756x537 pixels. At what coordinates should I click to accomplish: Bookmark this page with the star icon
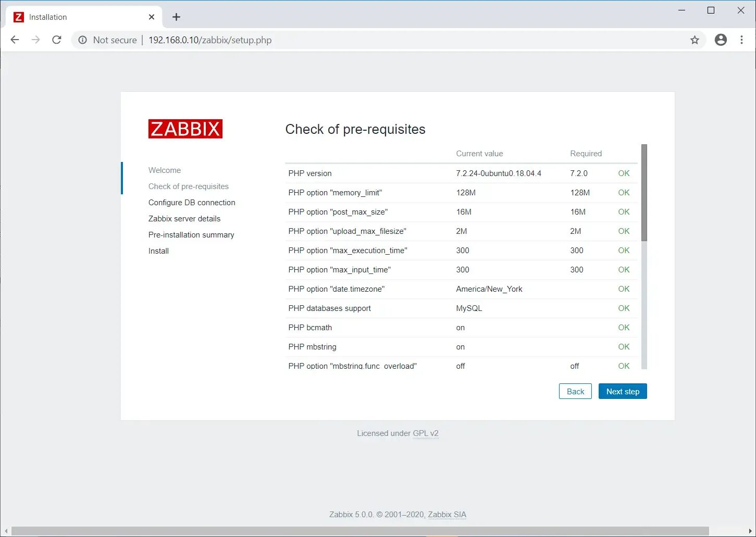pyautogui.click(x=695, y=40)
